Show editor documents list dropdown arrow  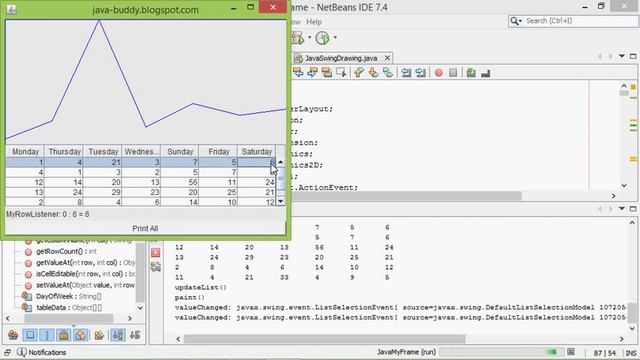pyautogui.click(x=622, y=56)
